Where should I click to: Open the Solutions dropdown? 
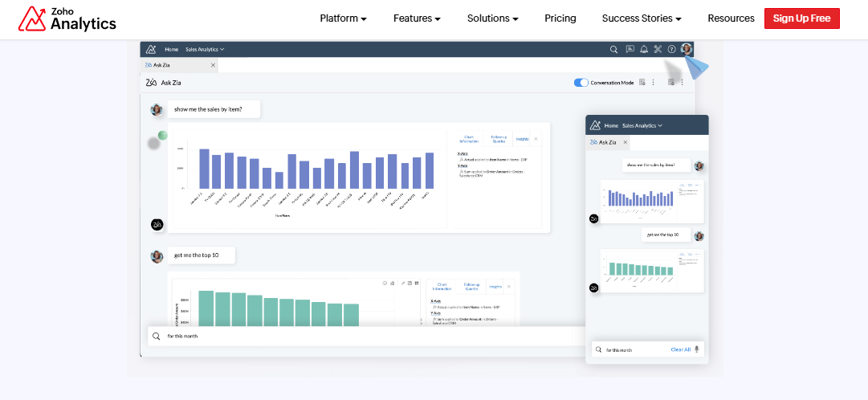pyautogui.click(x=493, y=18)
